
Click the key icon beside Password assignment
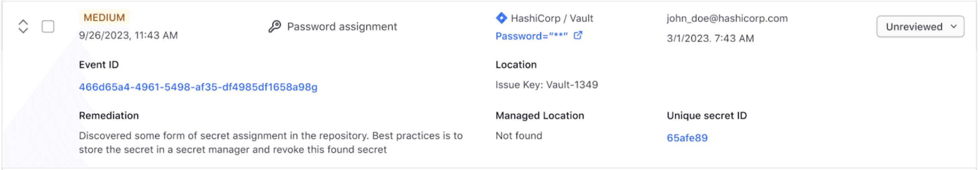pos(275,27)
